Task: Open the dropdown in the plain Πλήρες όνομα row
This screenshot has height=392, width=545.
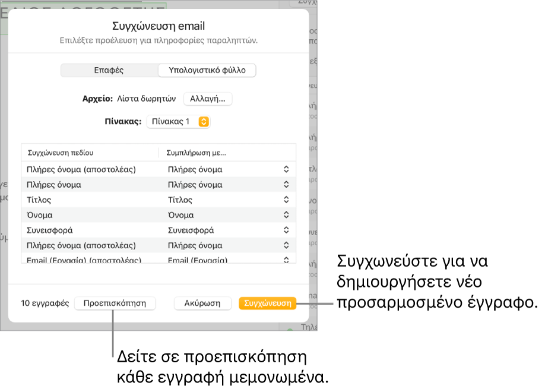Action: (286, 184)
